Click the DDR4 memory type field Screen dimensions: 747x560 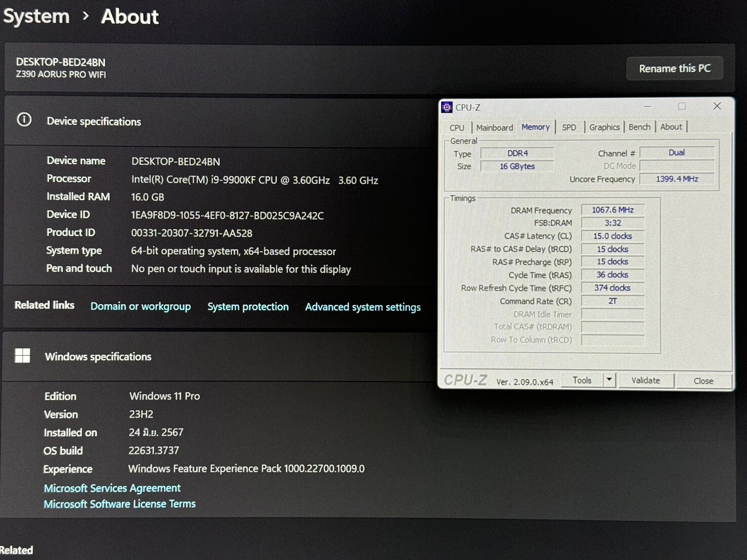coord(517,153)
